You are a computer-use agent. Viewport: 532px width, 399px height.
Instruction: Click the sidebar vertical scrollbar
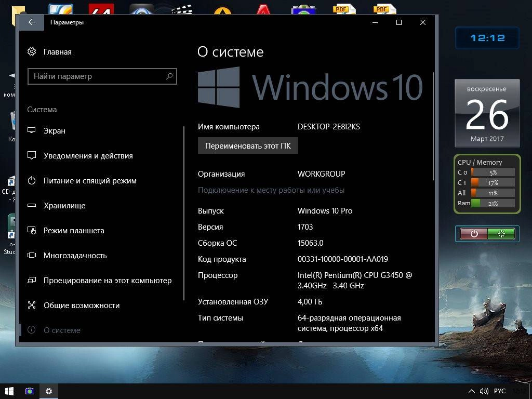[x=183, y=213]
